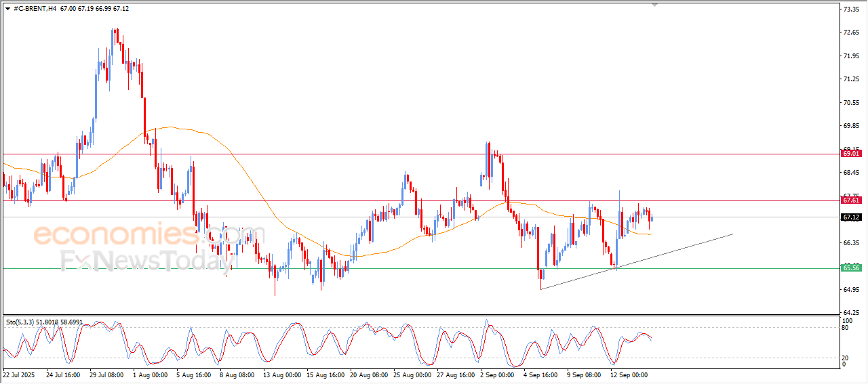The width and height of the screenshot is (868, 384).
Task: Click the 9 Sep 08:00 time label
Action: 585,374
